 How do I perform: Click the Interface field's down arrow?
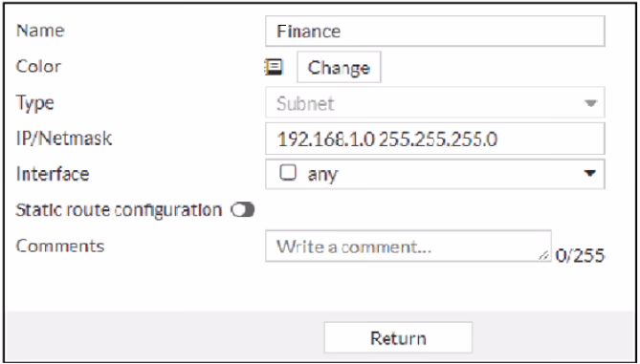[x=589, y=174]
